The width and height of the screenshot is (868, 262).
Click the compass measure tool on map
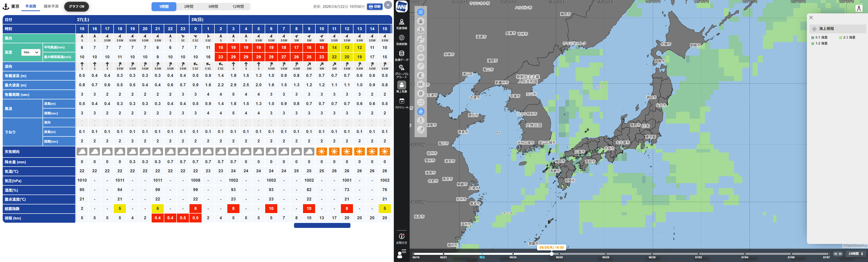pos(859,8)
